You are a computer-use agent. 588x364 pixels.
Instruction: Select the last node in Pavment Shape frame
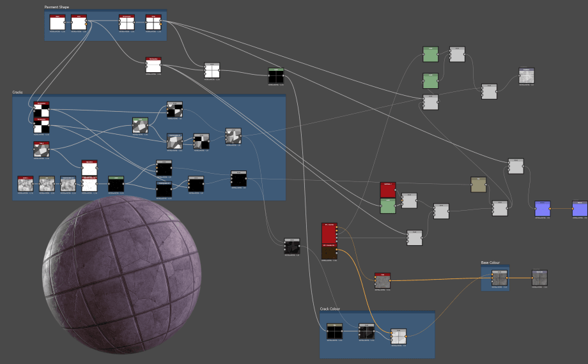pos(153,22)
